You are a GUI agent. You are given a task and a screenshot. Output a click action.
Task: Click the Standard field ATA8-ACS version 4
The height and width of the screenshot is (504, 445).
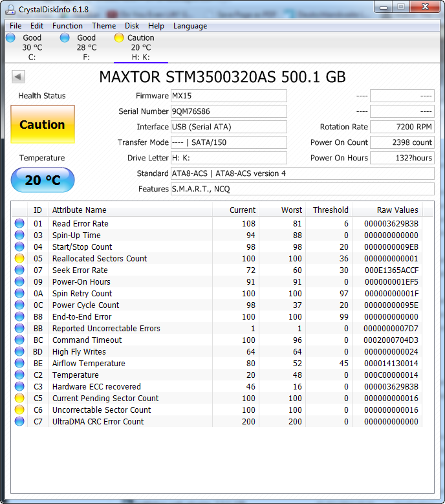click(303, 173)
